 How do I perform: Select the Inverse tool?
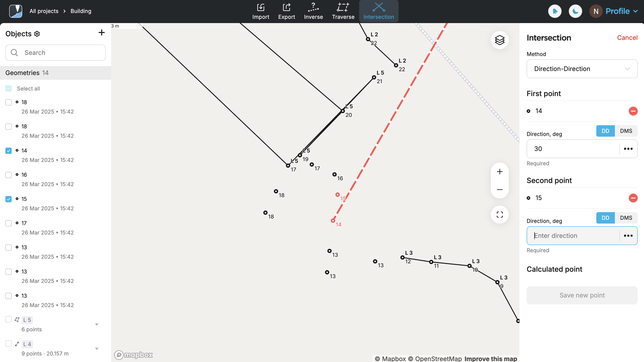[313, 11]
